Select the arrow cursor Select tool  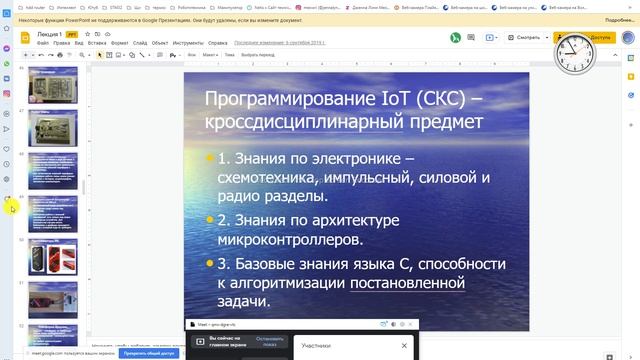(x=100, y=55)
